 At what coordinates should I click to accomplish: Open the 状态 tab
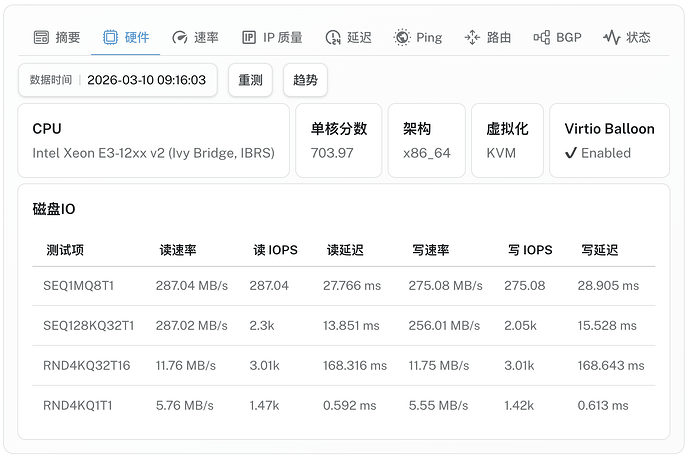[627, 37]
